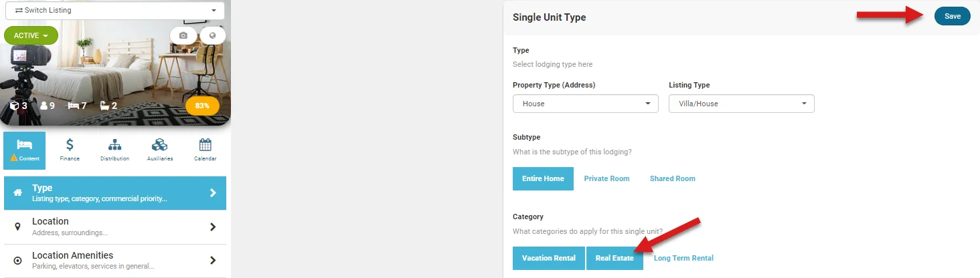
Task: Expand the Listing Type dropdown
Action: [741, 104]
